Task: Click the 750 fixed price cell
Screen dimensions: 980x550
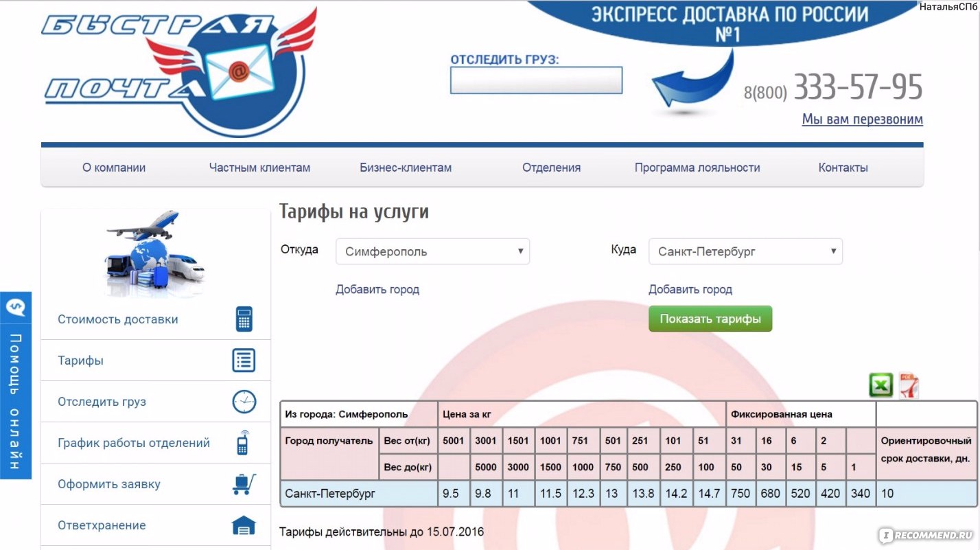Action: [742, 494]
